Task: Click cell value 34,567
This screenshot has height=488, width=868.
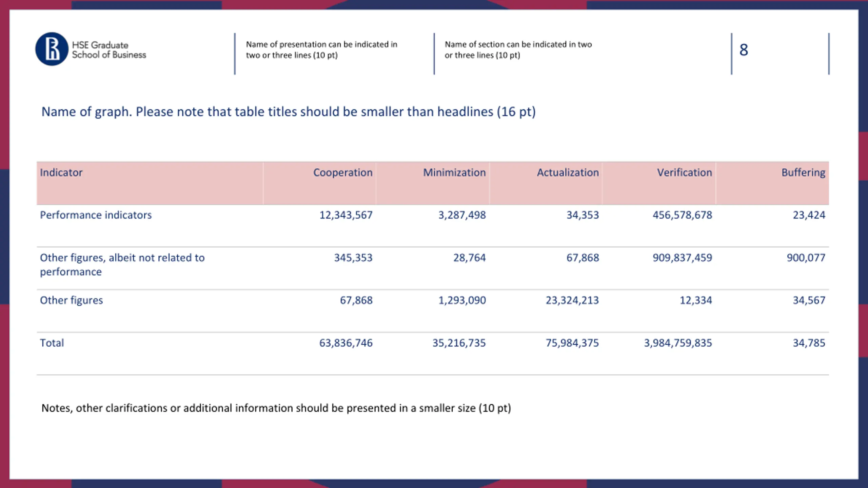Action: [x=809, y=301]
